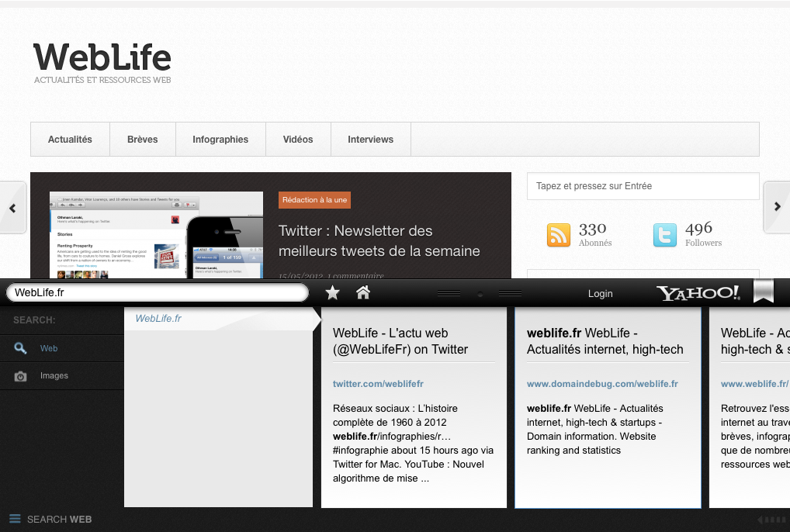790x532 pixels.
Task: Open the weblife.fr WebLife Actualités result title
Action: pyautogui.click(x=605, y=341)
